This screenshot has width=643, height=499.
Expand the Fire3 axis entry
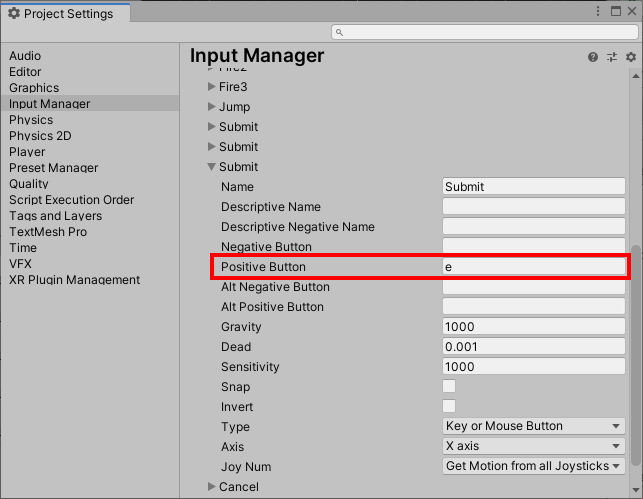pos(212,87)
